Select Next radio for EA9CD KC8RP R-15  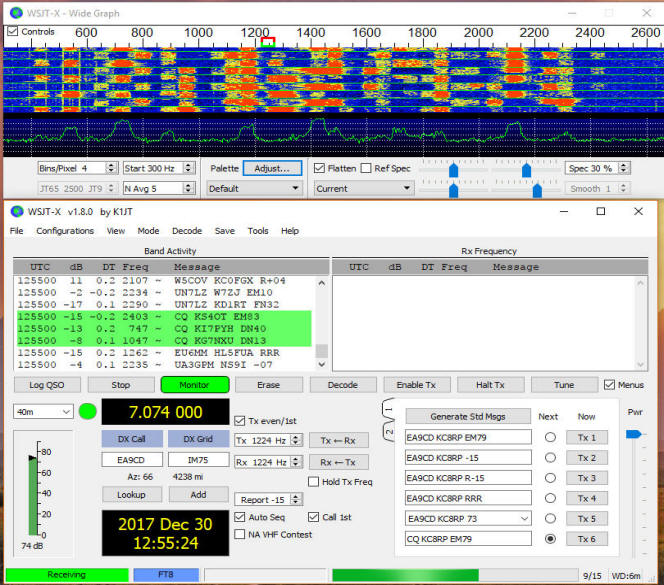coord(550,478)
